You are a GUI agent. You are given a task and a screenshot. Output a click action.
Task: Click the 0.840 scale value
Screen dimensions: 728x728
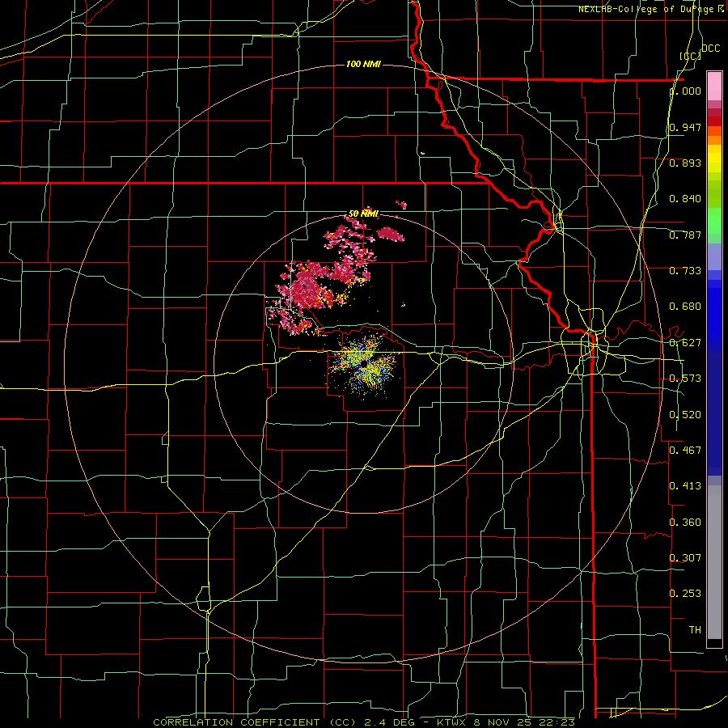[x=685, y=199]
